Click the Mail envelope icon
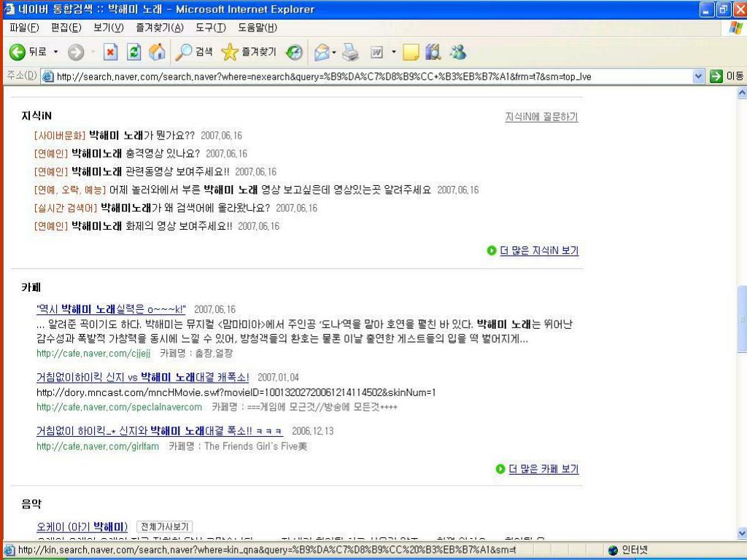 pyautogui.click(x=322, y=52)
